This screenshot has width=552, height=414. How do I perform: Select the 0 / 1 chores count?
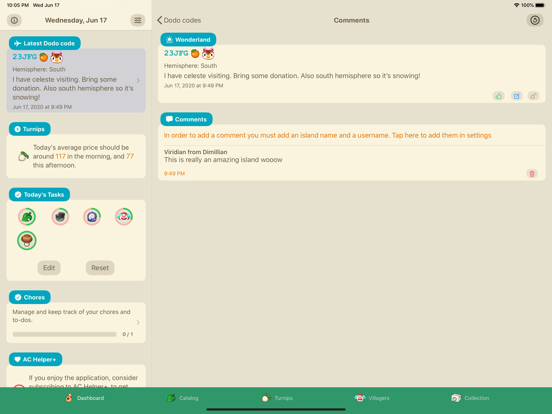(127, 334)
